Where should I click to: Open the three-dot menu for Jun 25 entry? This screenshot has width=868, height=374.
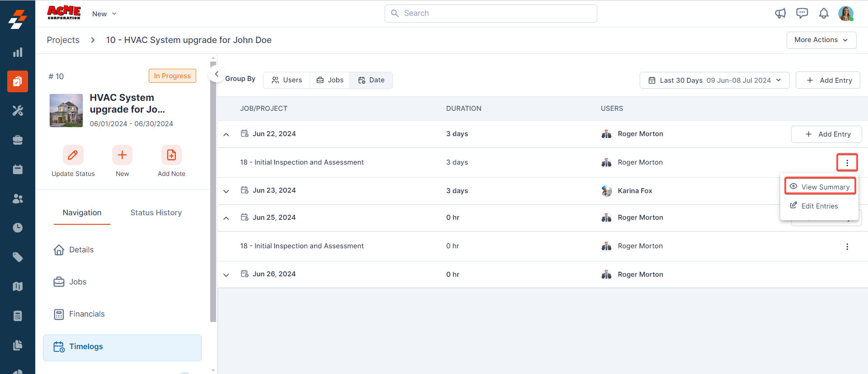847,246
